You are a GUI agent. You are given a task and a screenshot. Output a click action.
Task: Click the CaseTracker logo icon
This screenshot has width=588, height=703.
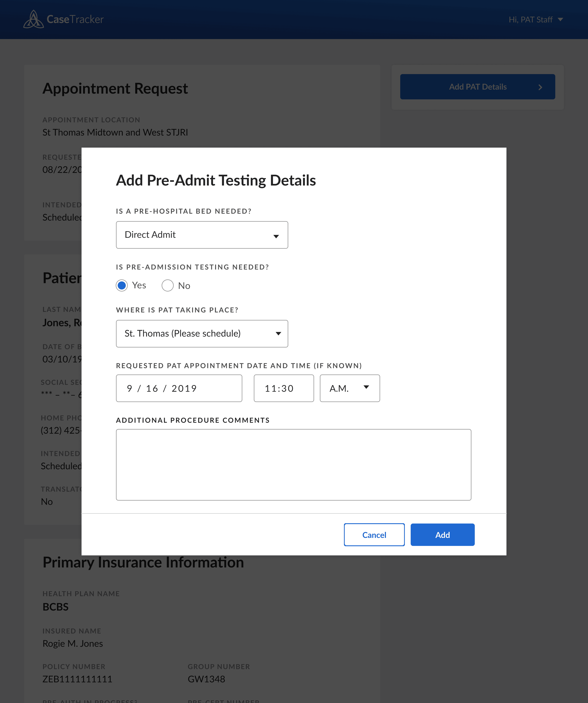pos(33,19)
